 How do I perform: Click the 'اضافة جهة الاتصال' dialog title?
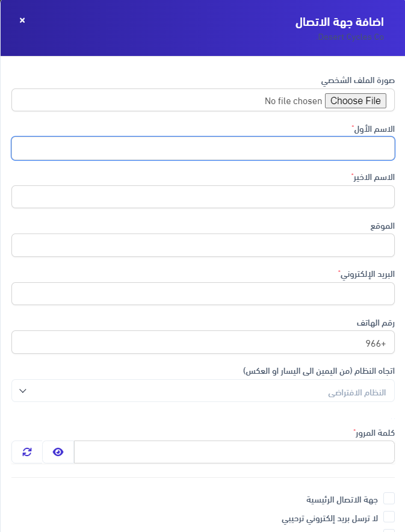[x=339, y=22]
